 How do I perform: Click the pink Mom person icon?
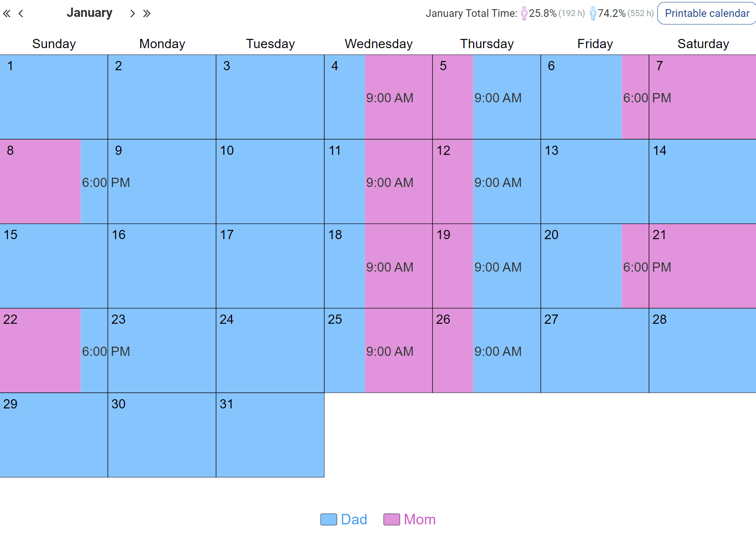[x=524, y=14]
